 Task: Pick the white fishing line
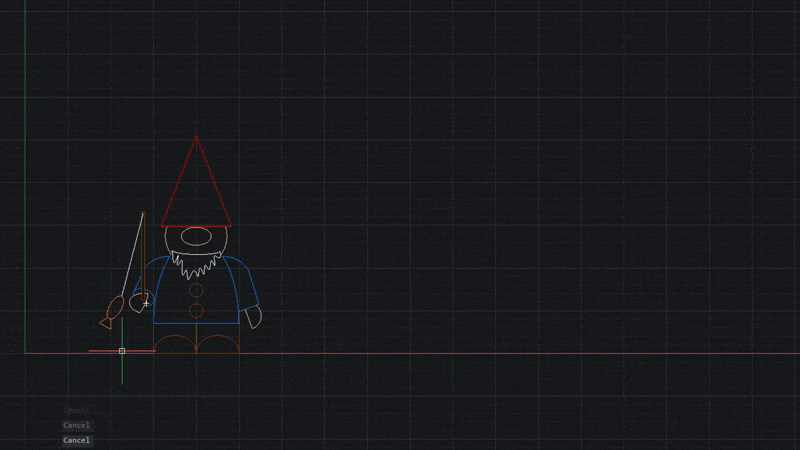132,255
